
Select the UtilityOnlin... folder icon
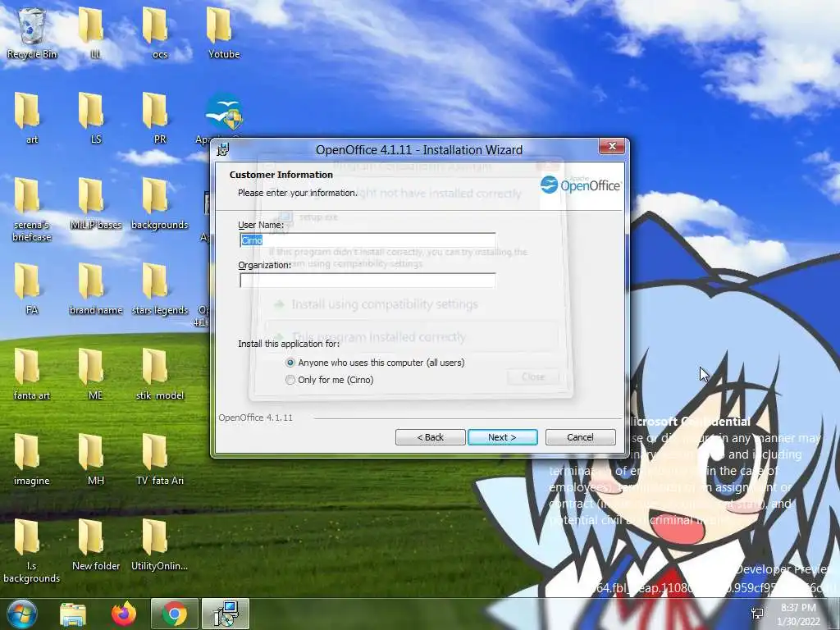point(160,545)
